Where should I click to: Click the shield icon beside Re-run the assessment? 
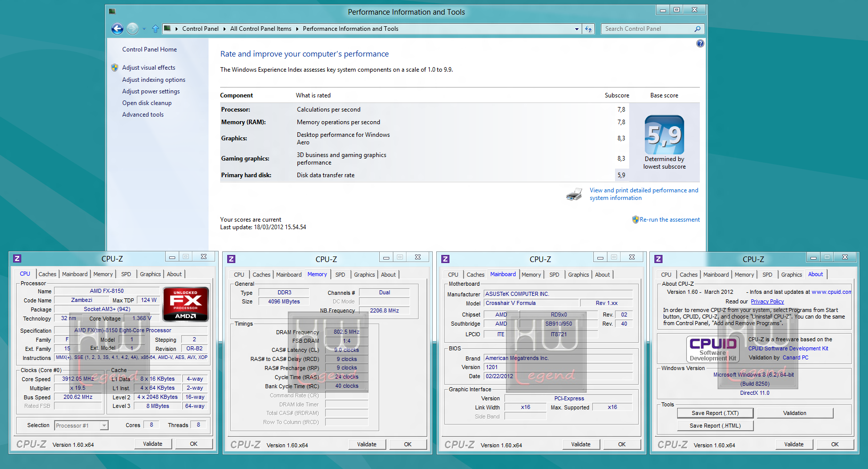coord(635,220)
